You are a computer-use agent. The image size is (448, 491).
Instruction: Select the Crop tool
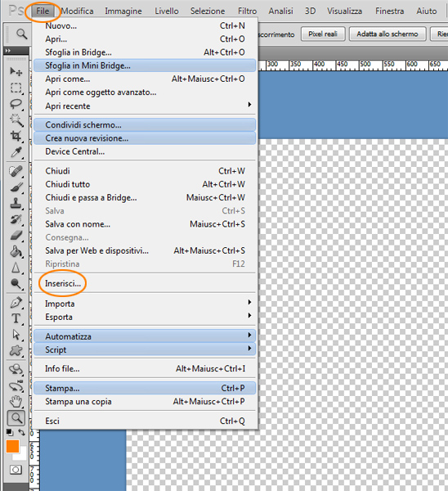(x=16, y=136)
